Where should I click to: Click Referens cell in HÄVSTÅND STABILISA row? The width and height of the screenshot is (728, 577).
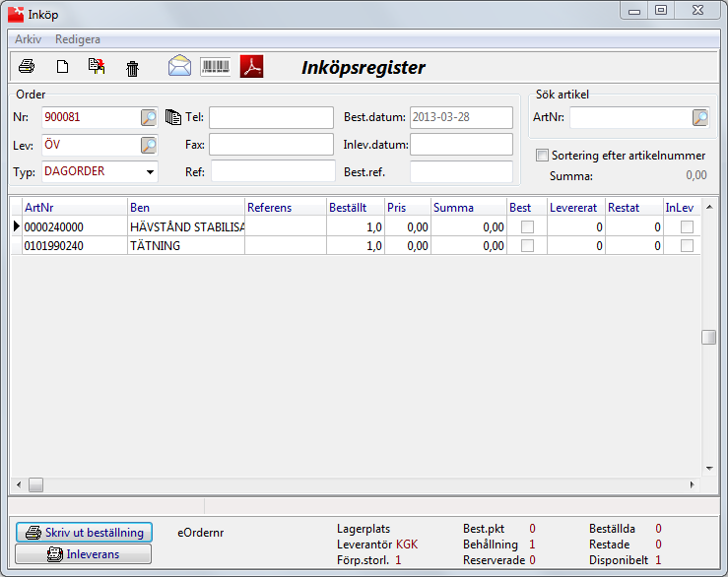point(286,227)
